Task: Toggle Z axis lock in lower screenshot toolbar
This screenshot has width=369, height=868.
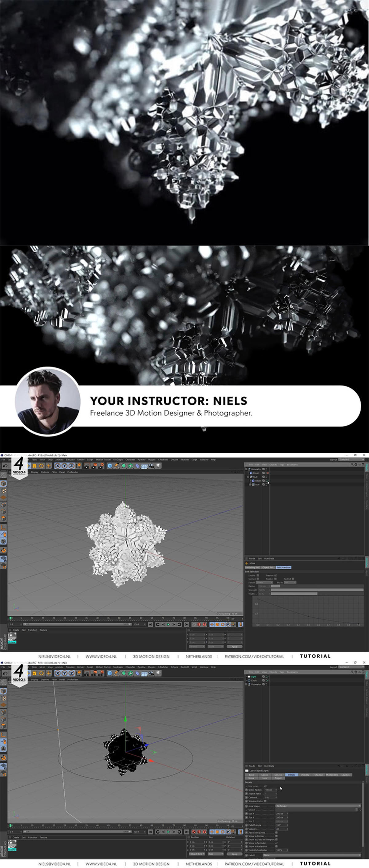Action: point(71,673)
